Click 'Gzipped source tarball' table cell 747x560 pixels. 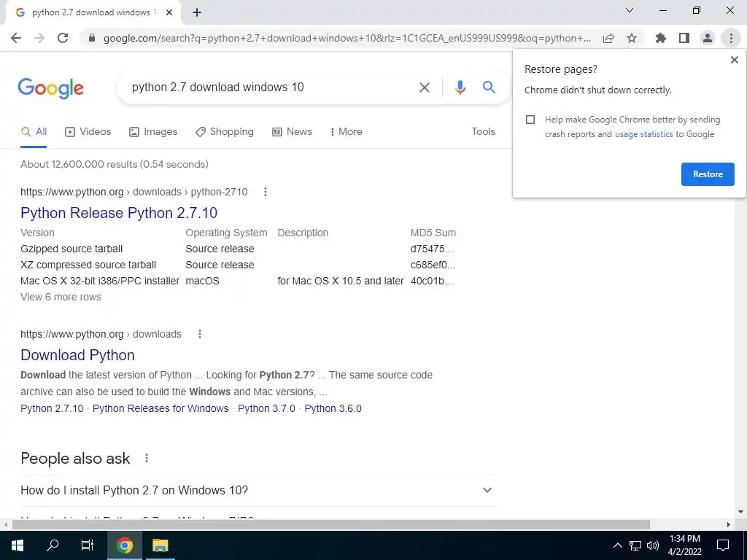(71, 249)
